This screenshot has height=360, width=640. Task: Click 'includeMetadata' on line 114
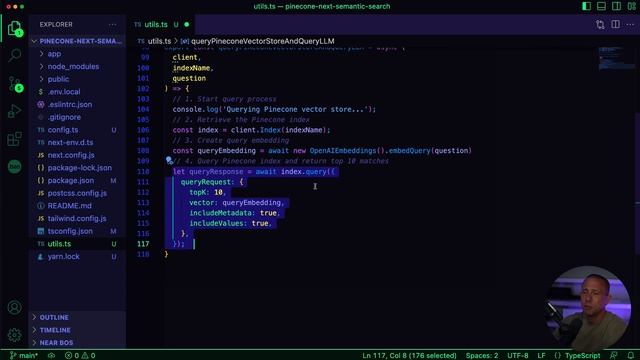click(220, 213)
